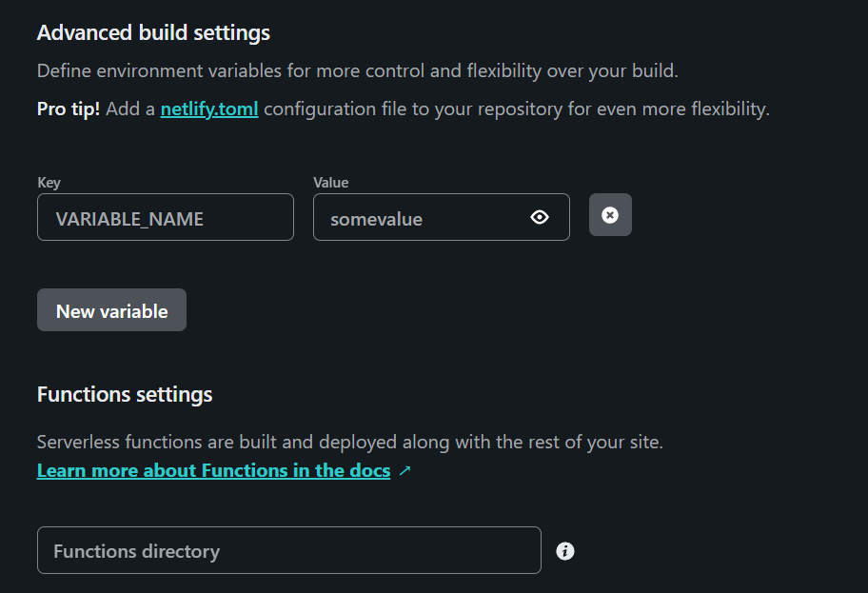Click the Key label
This screenshot has width=868, height=593.
point(49,182)
